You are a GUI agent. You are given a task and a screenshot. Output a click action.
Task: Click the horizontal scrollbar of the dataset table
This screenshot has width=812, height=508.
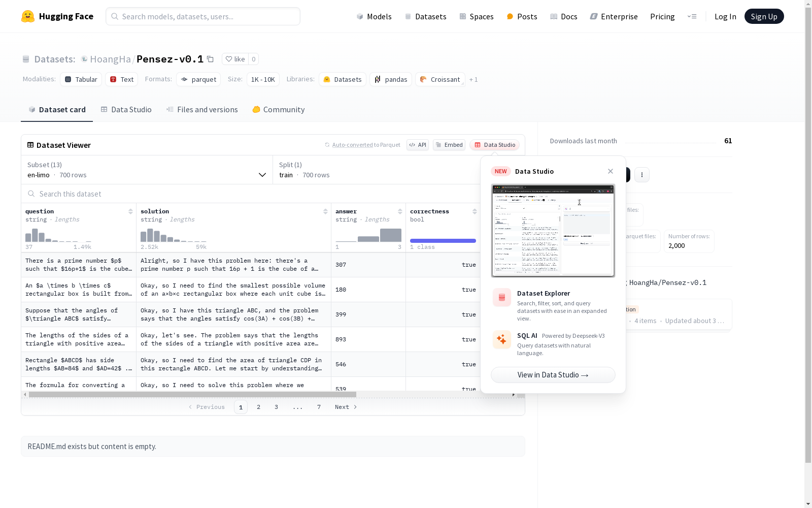(192, 394)
